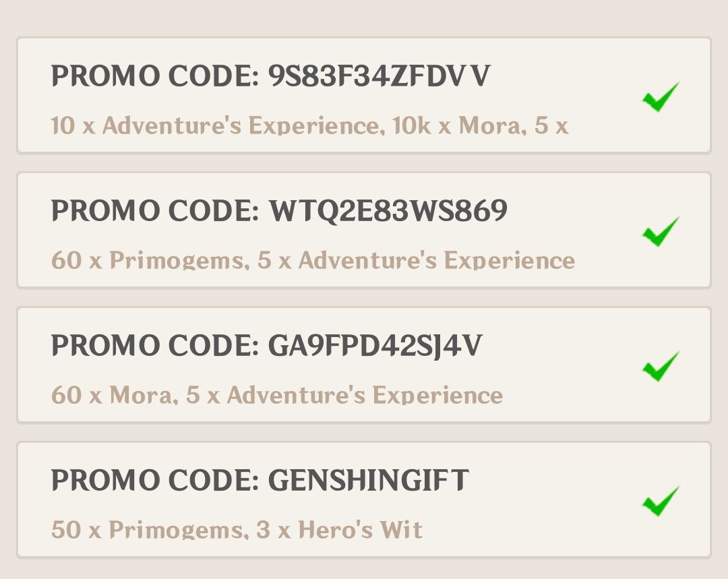
Task: Expand rewards for the 9S83F34ZFDVV code
Action: (x=310, y=125)
